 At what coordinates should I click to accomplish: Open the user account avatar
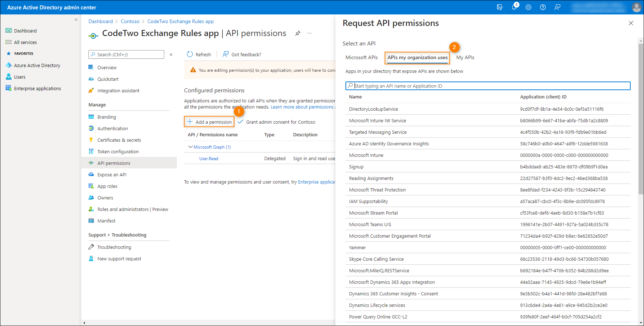point(636,7)
